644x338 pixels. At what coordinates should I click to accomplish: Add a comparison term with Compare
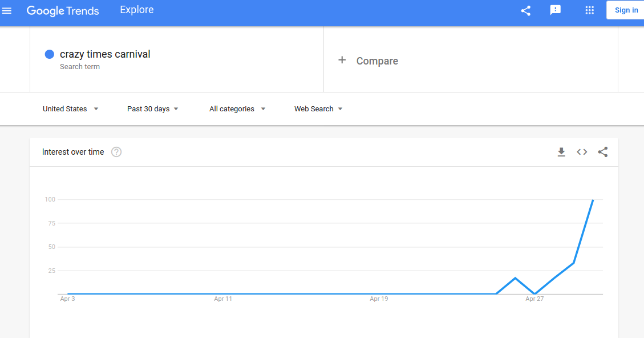(377, 61)
